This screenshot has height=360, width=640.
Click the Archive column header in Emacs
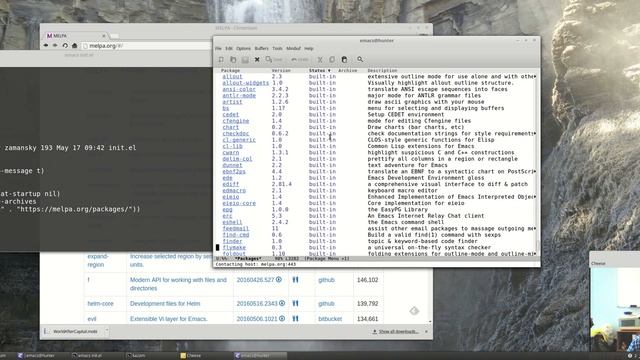coord(348,71)
